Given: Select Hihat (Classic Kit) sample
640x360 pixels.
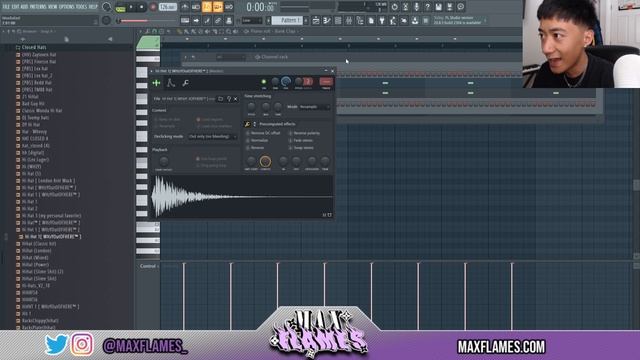Looking at the screenshot, I should [x=39, y=244].
